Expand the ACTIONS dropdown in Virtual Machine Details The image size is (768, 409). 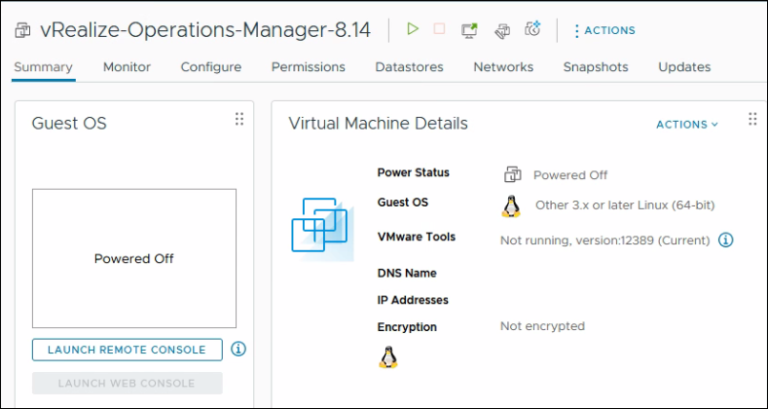pos(686,124)
